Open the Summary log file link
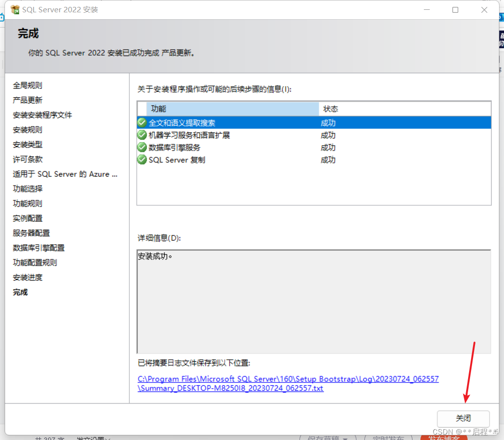 [288, 383]
